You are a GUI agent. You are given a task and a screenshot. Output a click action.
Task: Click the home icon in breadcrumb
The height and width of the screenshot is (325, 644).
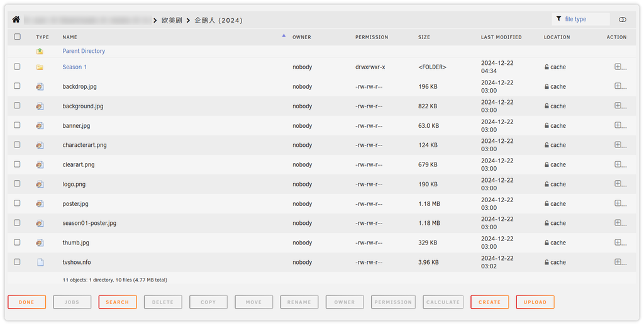pyautogui.click(x=16, y=20)
